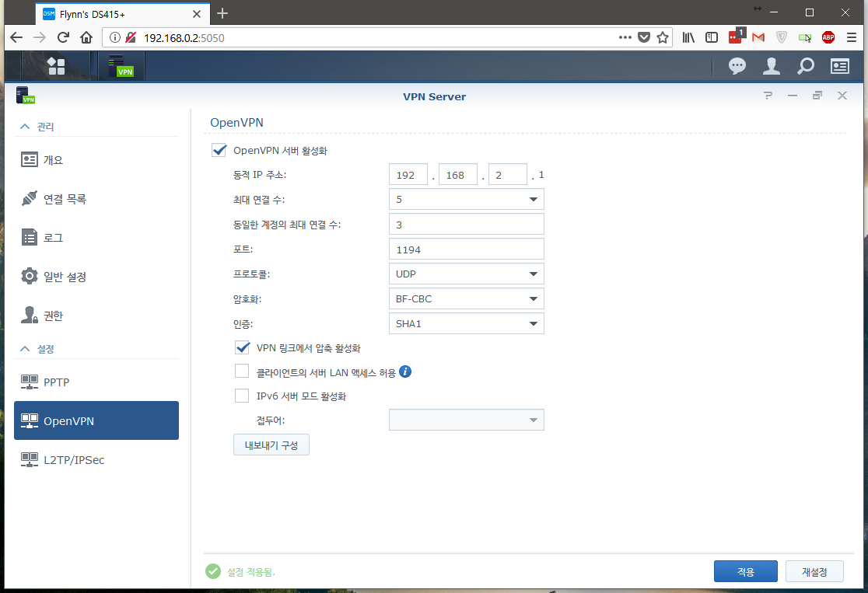Open Firefox hamburger menu
This screenshot has width=868, height=593.
(x=852, y=37)
